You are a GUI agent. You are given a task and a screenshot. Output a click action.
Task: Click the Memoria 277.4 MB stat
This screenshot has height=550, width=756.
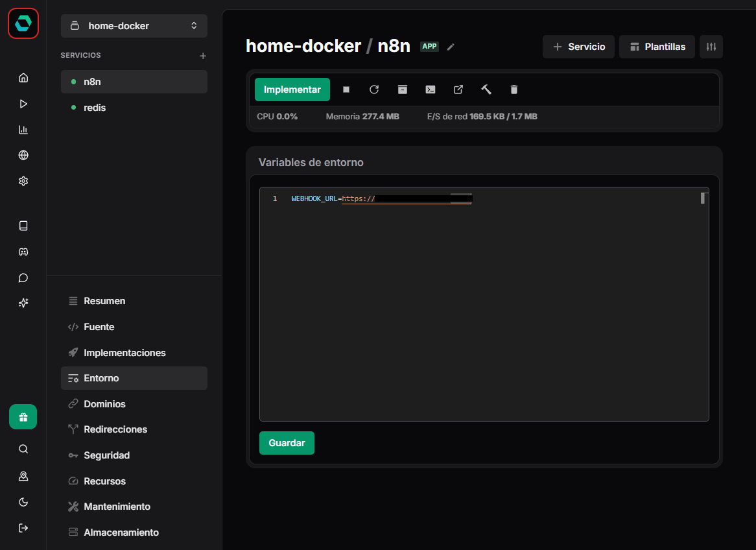(x=362, y=117)
